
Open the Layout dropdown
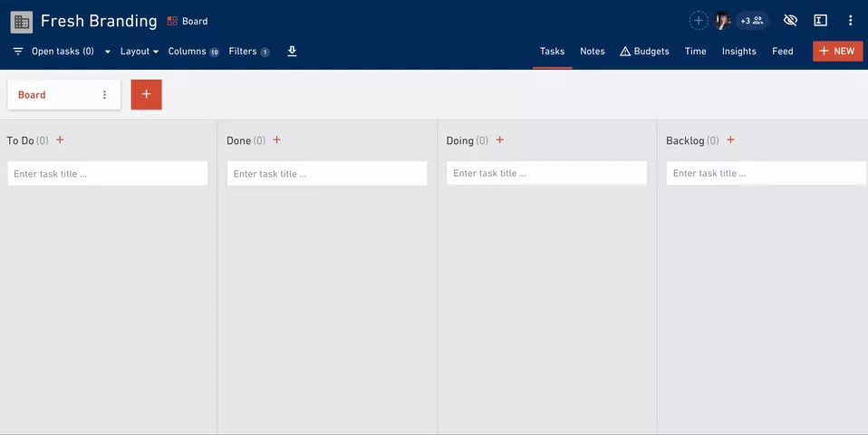click(140, 51)
